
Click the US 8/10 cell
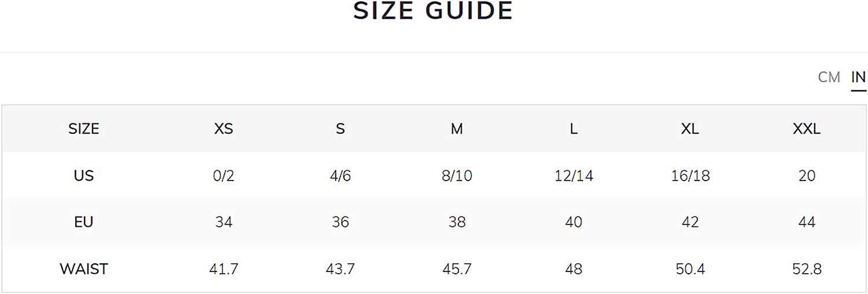[x=457, y=175]
